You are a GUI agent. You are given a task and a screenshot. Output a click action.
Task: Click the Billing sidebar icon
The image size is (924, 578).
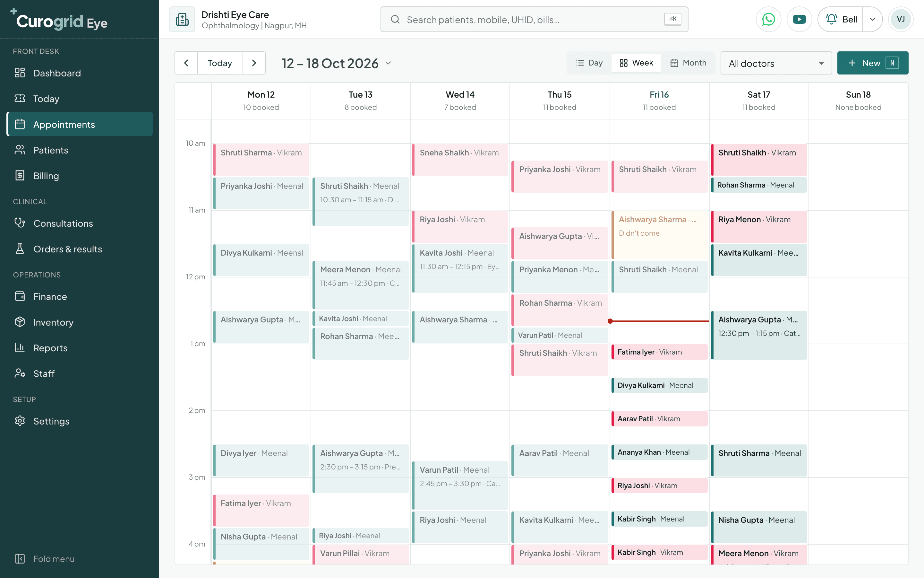[x=20, y=175]
